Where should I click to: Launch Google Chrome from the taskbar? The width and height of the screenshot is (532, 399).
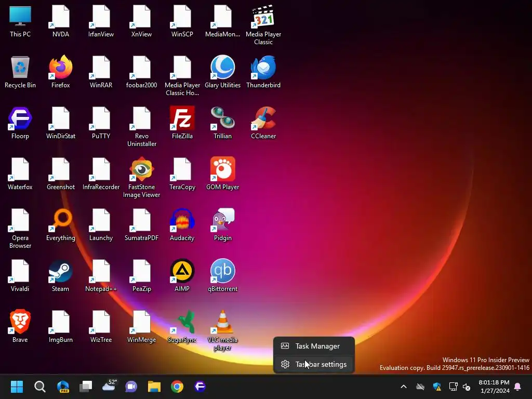point(177,387)
